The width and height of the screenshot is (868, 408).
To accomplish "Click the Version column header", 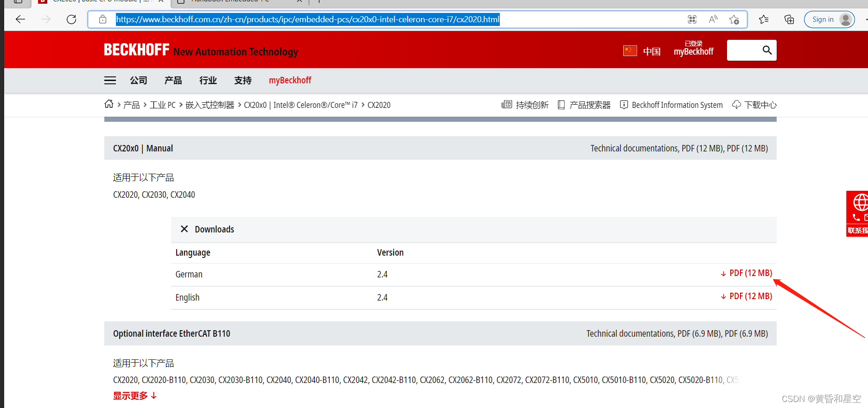I will 390,252.
